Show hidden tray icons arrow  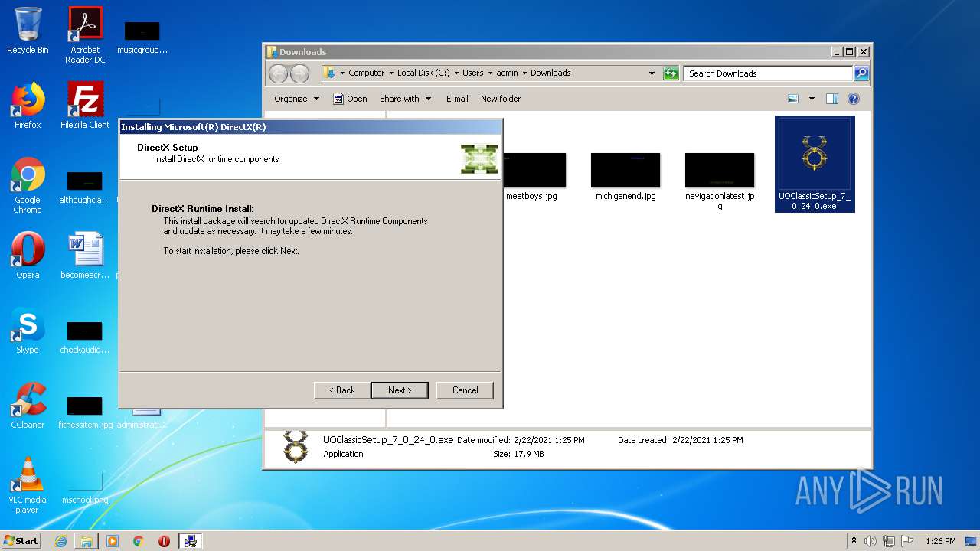coord(854,541)
